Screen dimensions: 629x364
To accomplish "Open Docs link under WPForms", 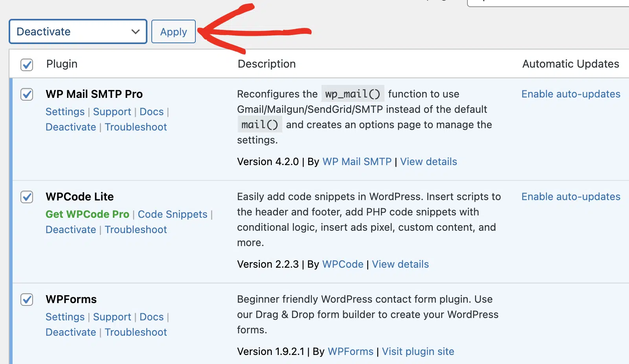I will click(151, 317).
